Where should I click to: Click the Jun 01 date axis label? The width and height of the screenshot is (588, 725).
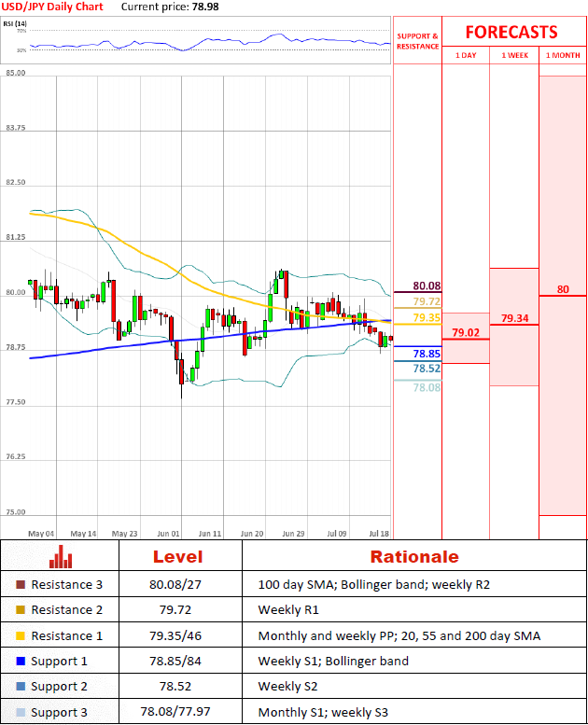click(x=168, y=534)
